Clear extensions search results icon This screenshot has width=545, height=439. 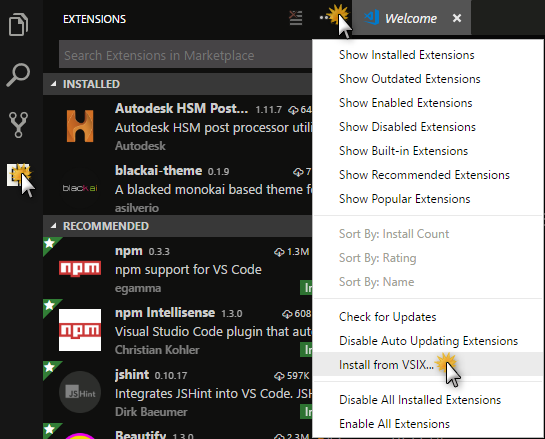(x=296, y=18)
